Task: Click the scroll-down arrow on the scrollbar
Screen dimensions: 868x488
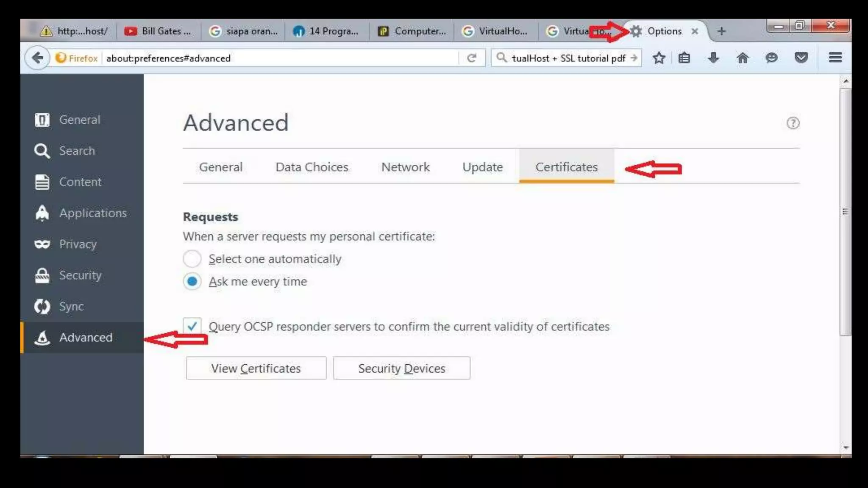Action: [846, 447]
